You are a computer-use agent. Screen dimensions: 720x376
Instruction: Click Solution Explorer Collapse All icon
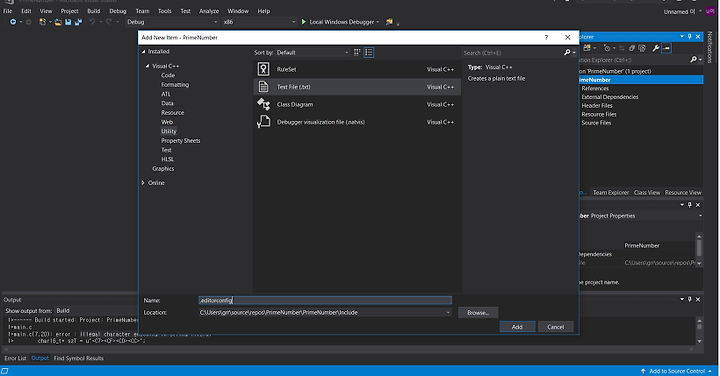(x=632, y=48)
